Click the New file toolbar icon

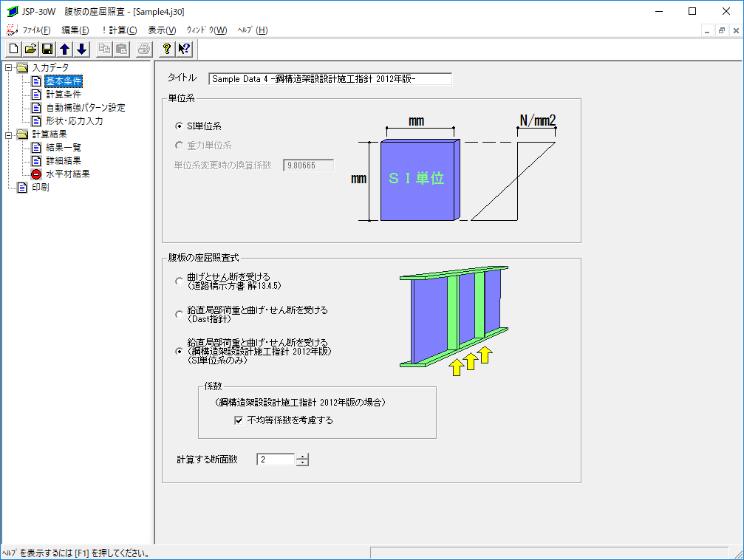14,49
